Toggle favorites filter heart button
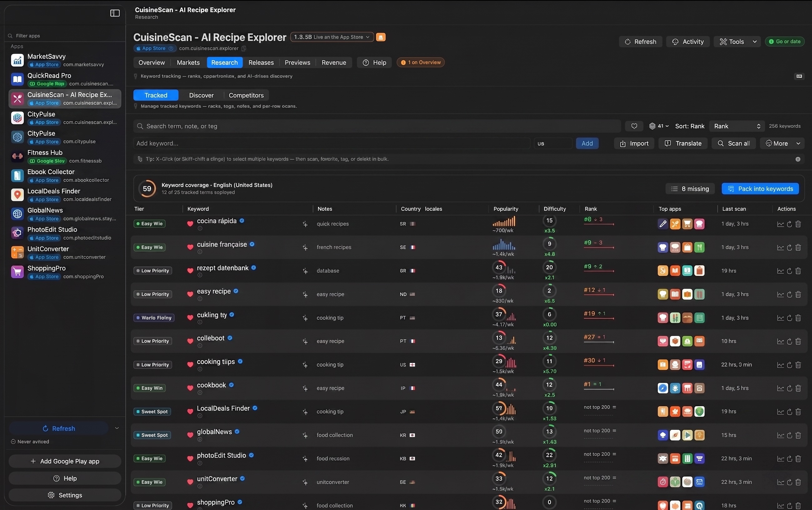 [x=634, y=126]
